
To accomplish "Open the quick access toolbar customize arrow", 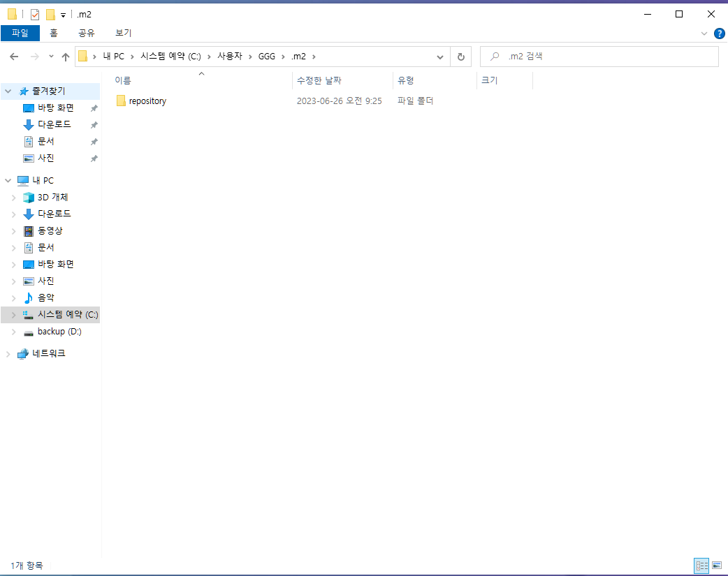I will pyautogui.click(x=63, y=15).
